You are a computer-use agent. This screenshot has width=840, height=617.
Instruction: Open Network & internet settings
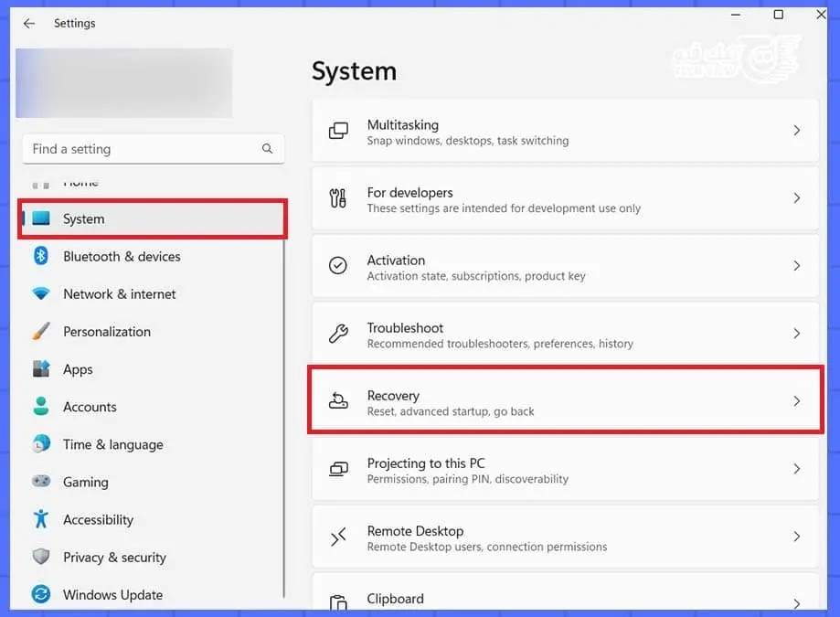[x=153, y=293]
